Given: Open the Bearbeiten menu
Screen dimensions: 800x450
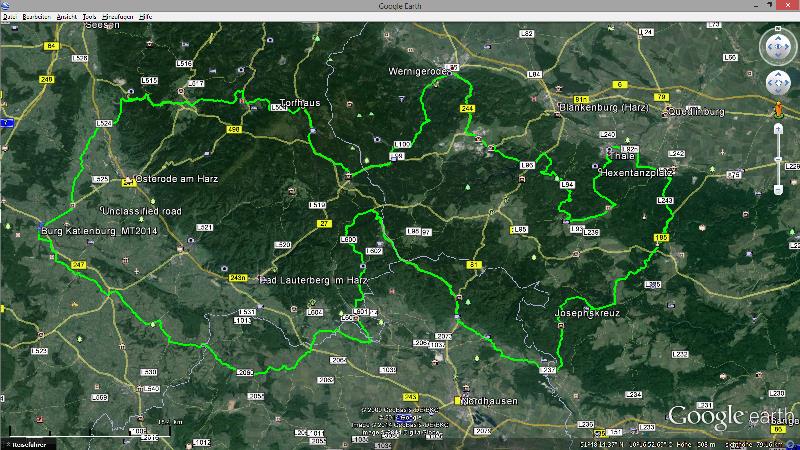Looking at the screenshot, I should click(37, 17).
